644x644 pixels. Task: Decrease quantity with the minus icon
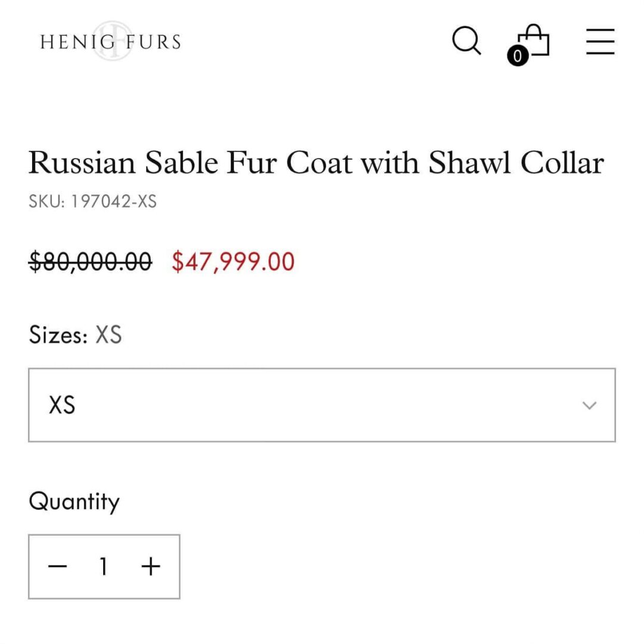(x=57, y=566)
